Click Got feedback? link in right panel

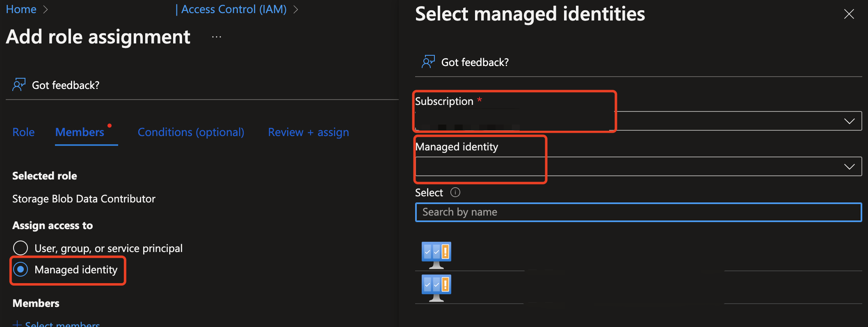tap(475, 62)
